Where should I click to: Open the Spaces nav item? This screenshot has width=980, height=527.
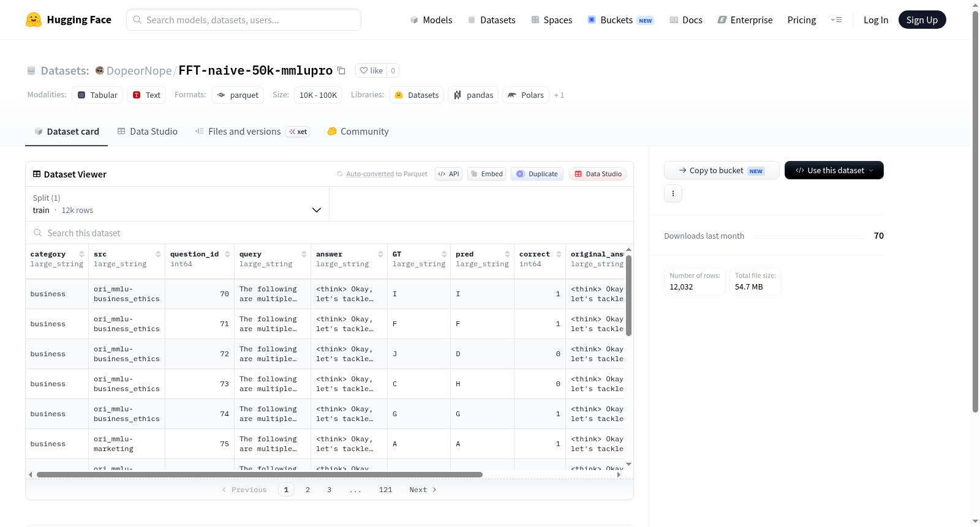point(552,20)
